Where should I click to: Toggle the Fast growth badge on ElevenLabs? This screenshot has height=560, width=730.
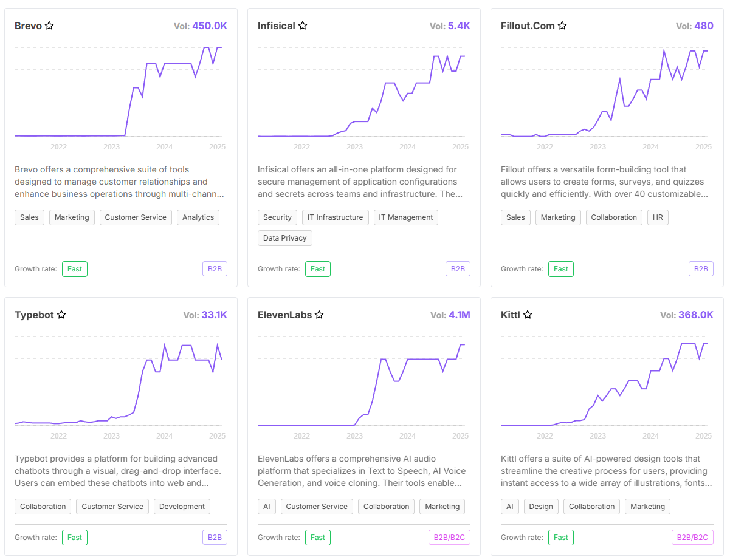pyautogui.click(x=317, y=538)
